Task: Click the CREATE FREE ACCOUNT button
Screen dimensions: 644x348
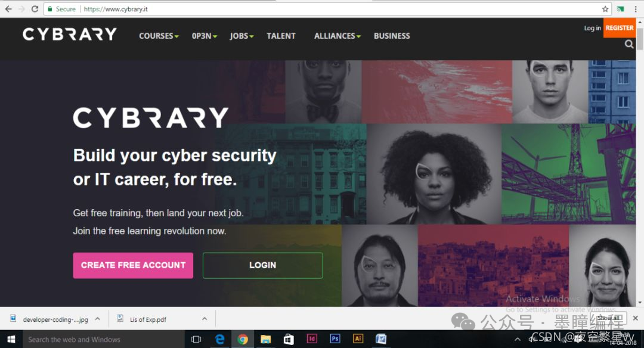Action: click(x=133, y=266)
